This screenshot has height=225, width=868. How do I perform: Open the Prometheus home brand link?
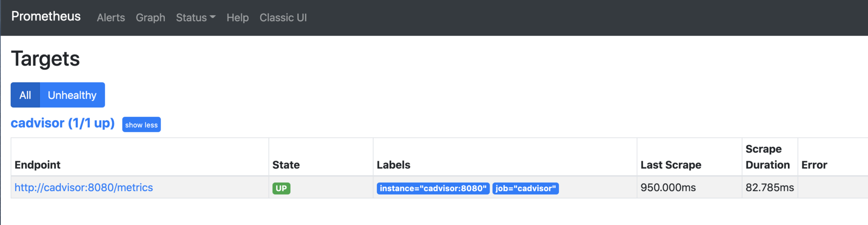click(46, 16)
